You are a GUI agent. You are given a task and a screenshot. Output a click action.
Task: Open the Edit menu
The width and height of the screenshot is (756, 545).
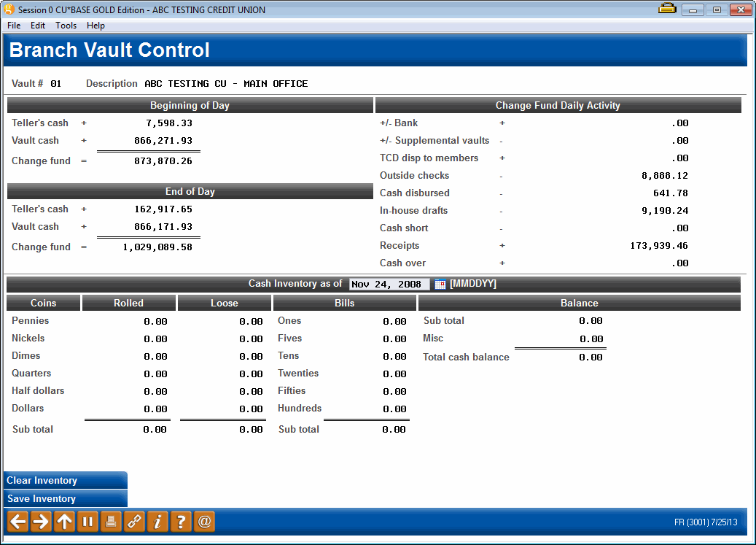click(x=37, y=25)
